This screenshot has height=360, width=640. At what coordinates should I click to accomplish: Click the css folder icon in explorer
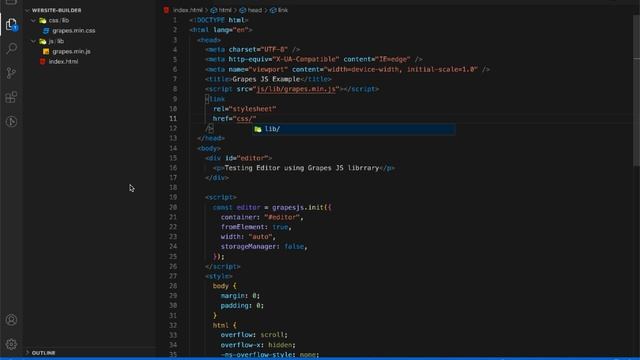point(42,20)
